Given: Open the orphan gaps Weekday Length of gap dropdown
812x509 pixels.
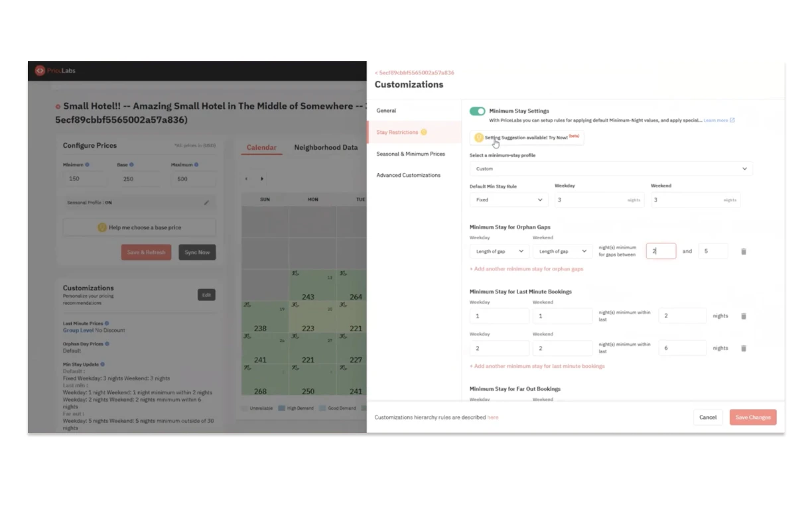Looking at the screenshot, I should pos(498,251).
